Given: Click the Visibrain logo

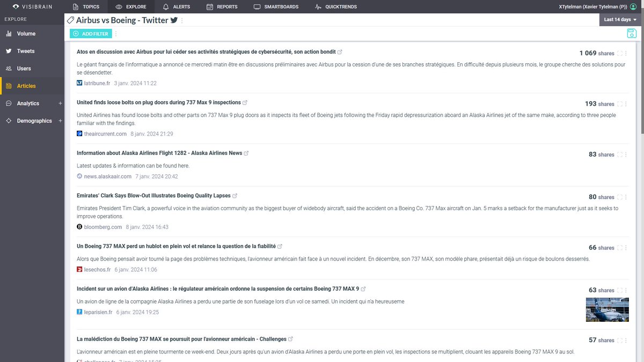Looking at the screenshot, I should coord(32,7).
